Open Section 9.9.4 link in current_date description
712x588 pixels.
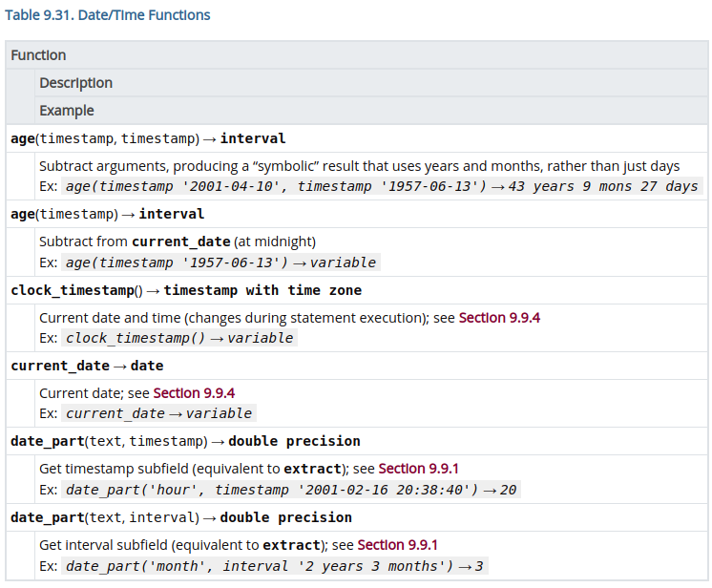194,393
